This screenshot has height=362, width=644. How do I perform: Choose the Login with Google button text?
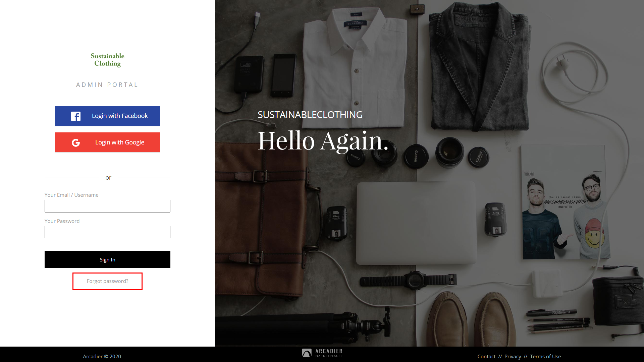[x=120, y=142]
